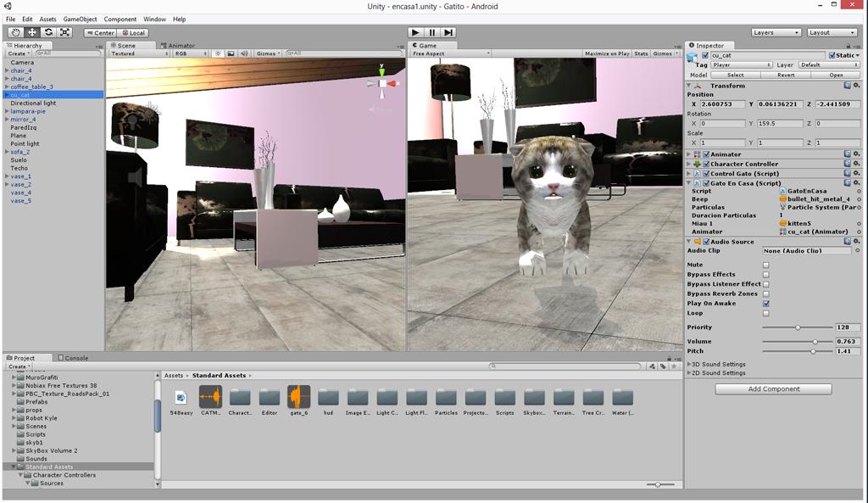Select the CATM audio clip asset
This screenshot has width=868, height=503.
coord(210,401)
